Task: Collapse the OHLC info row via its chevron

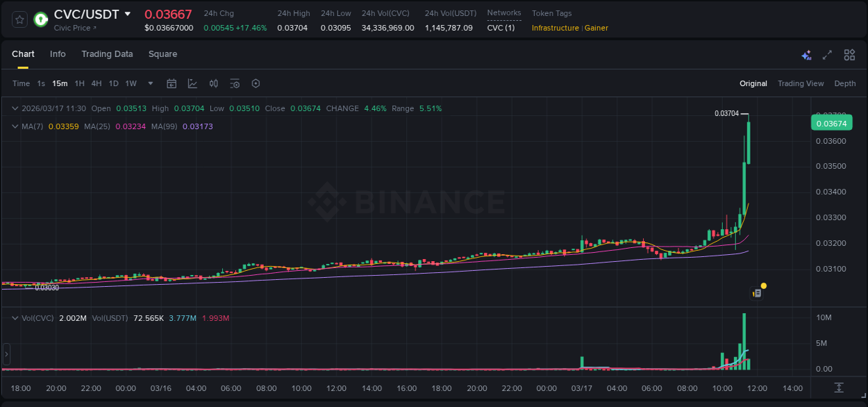Action: pyautogui.click(x=15, y=108)
